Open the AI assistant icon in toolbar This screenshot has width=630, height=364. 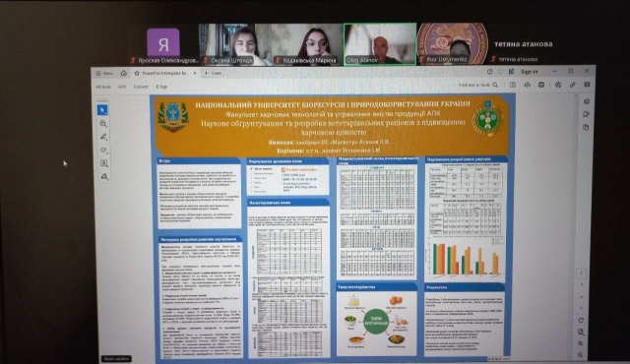click(558, 85)
